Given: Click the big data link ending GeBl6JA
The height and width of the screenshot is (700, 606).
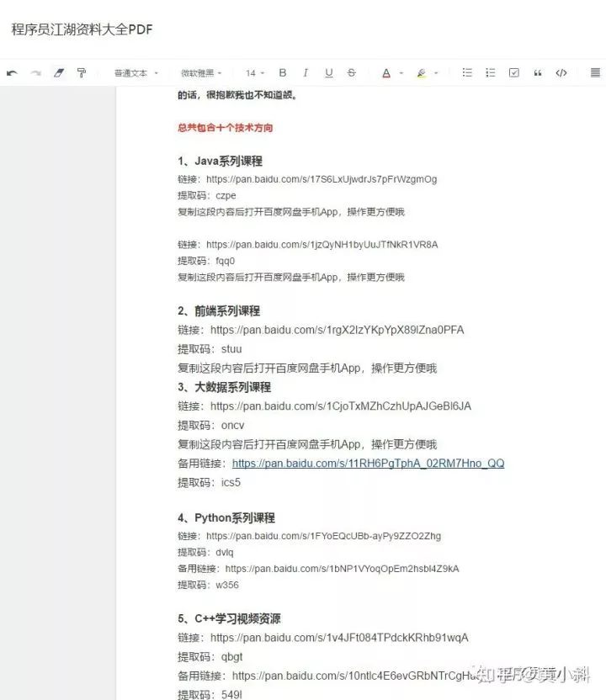Looking at the screenshot, I should 341,406.
